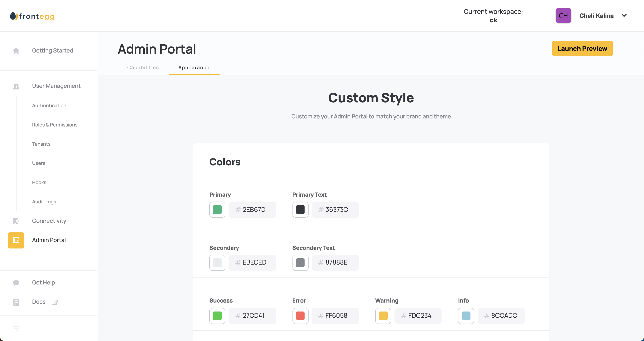The height and width of the screenshot is (341, 644).
Task: Collapse sidebar with the hamburger menu icon
Action: [x=17, y=328]
